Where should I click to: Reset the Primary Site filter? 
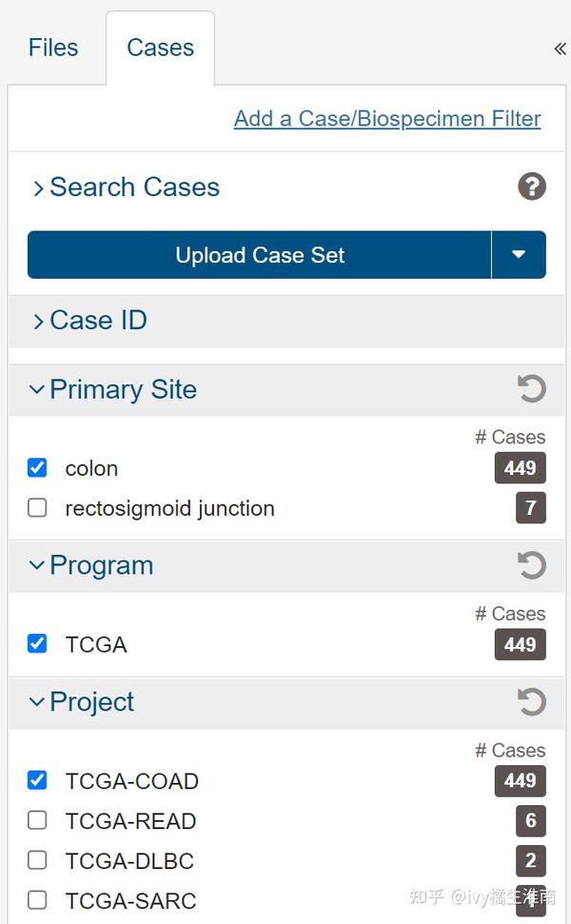[532, 389]
